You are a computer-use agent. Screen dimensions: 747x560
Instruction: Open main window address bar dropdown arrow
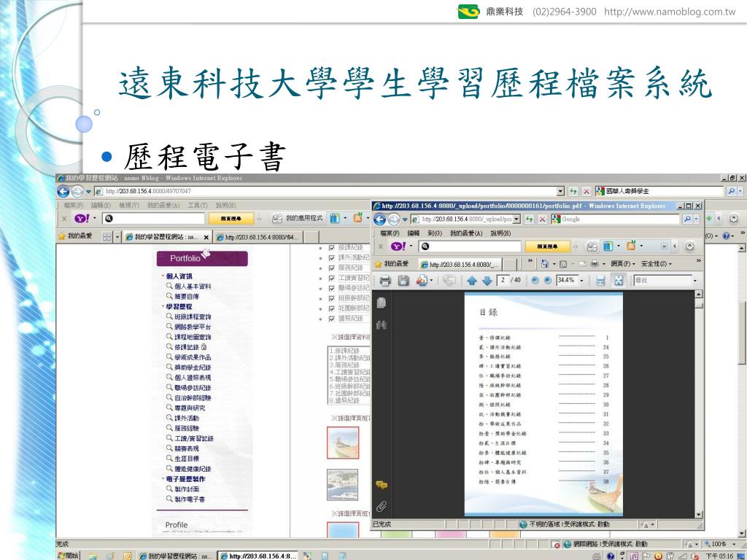coord(561,192)
